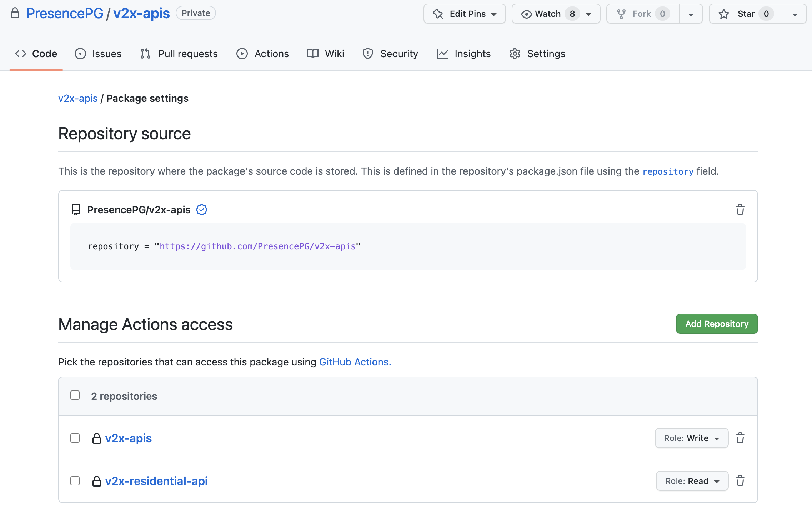The image size is (812, 518).
Task: Click the Security shield icon
Action: click(368, 54)
